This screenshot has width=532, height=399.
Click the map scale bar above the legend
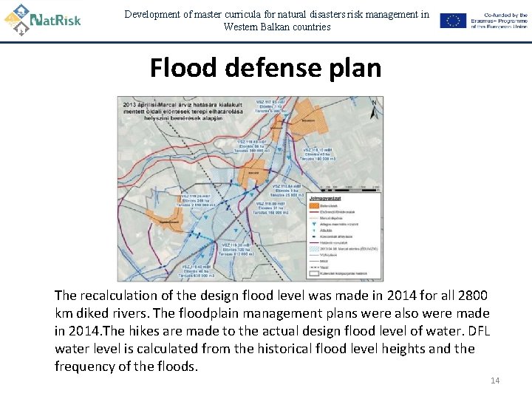(x=349, y=188)
